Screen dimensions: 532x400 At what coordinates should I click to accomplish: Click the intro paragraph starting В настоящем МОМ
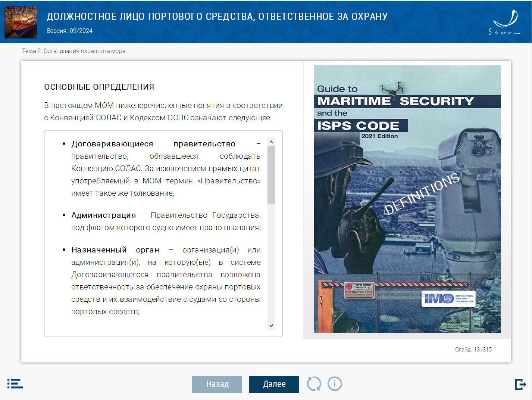(163, 111)
